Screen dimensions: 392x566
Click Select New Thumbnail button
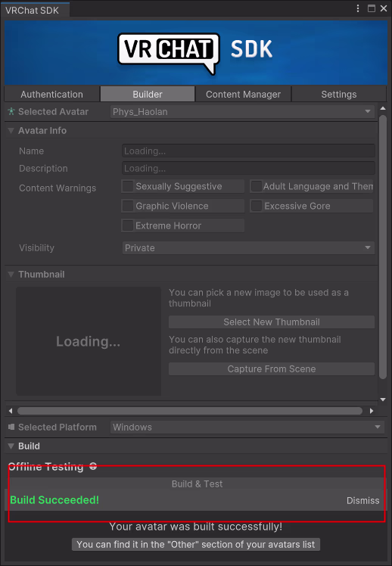272,322
